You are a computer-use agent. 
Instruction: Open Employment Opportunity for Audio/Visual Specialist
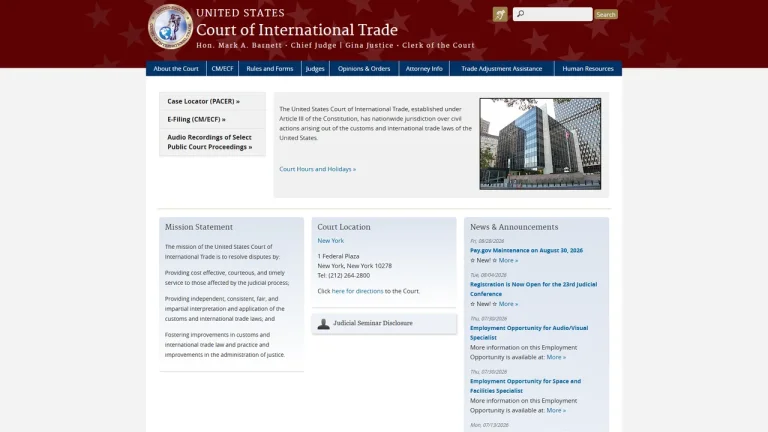click(529, 333)
